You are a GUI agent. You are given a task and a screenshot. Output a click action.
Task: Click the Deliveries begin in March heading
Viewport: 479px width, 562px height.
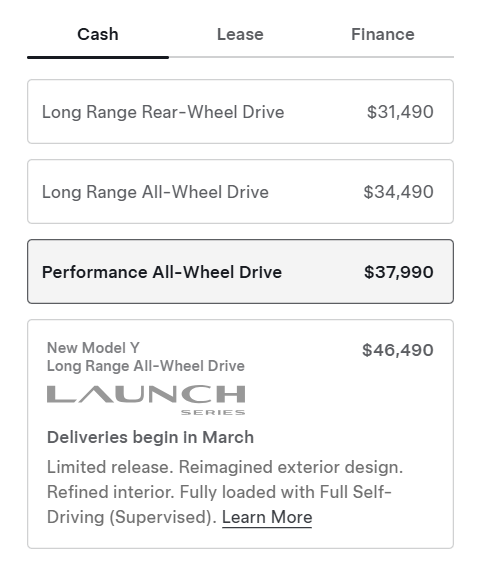click(150, 437)
